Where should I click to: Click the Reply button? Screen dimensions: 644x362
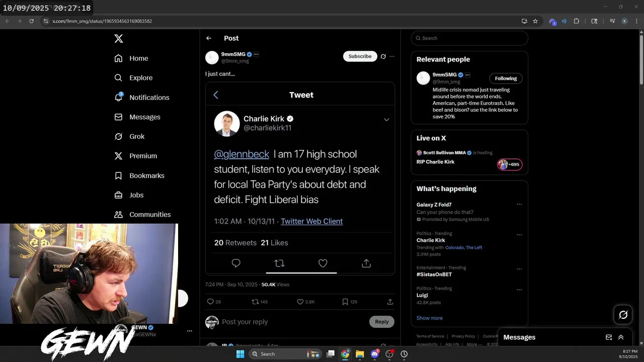click(382, 322)
